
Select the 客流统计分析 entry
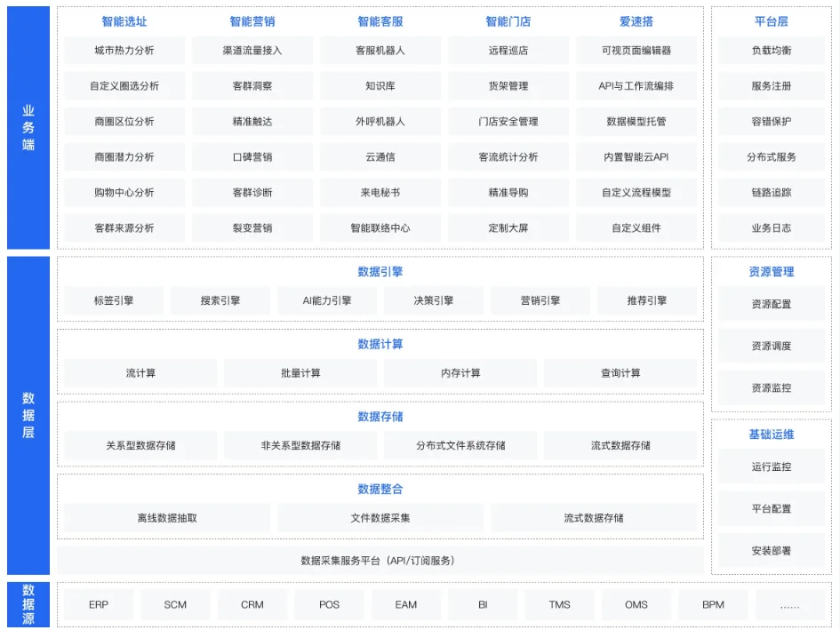(x=508, y=156)
